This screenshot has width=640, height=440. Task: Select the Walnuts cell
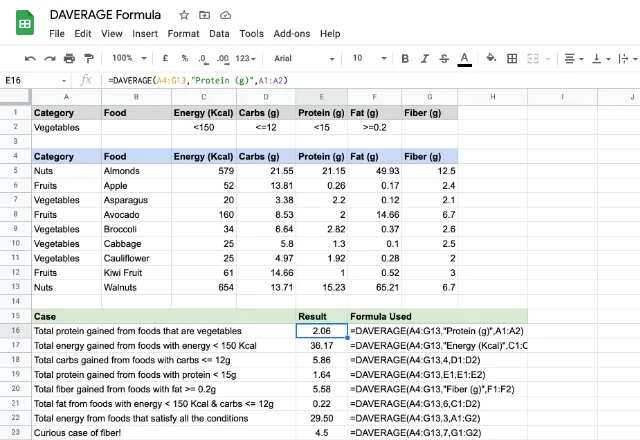pos(136,287)
